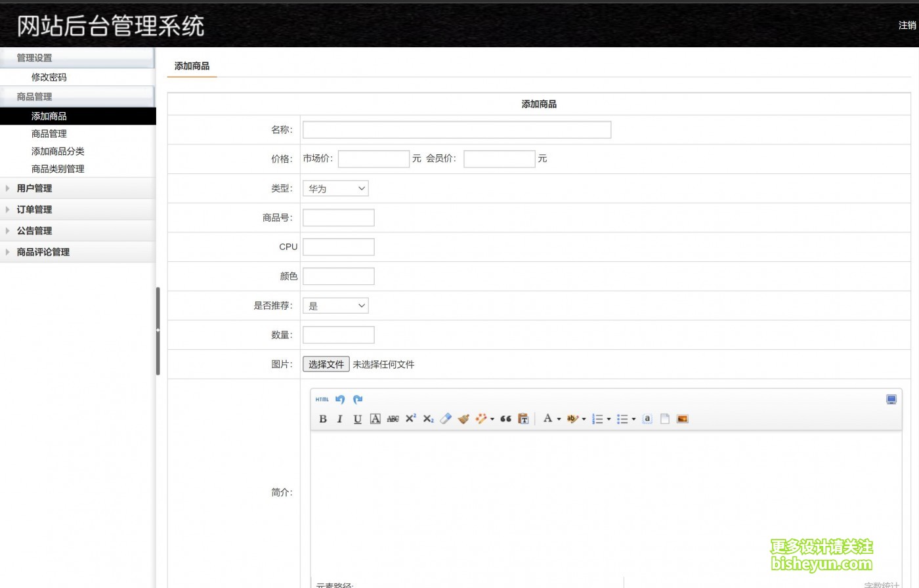Click the 选择文件 upload button

point(326,364)
